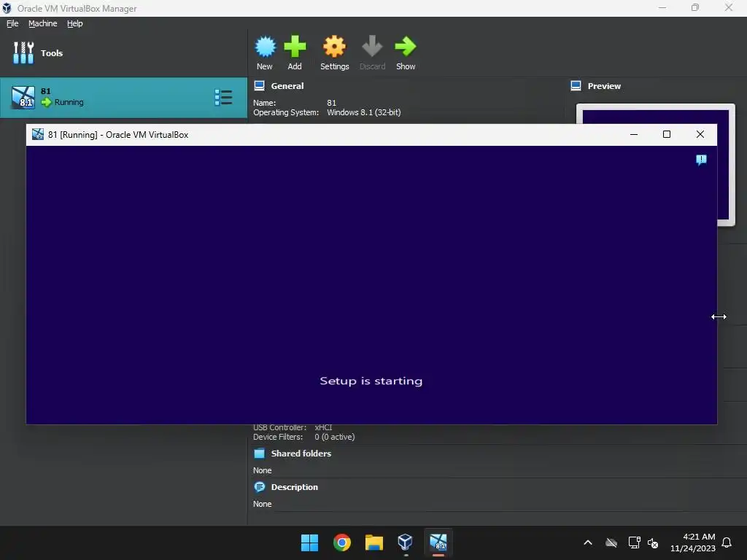
Task: Open the Windows Start menu
Action: pos(309,542)
